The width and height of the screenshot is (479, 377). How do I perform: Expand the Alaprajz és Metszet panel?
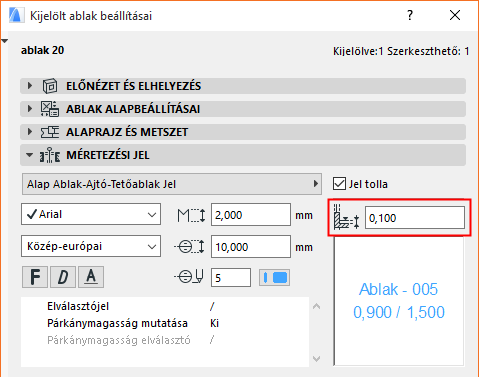(x=243, y=132)
